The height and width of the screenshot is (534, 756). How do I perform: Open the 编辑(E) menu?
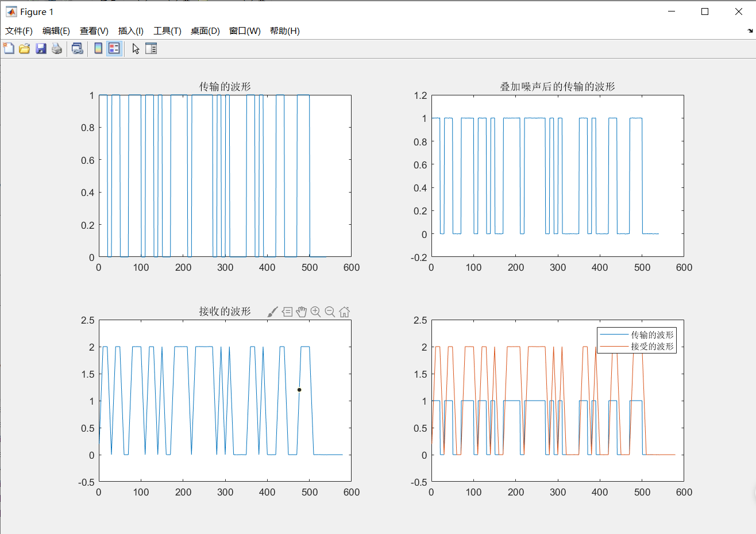tap(56, 31)
